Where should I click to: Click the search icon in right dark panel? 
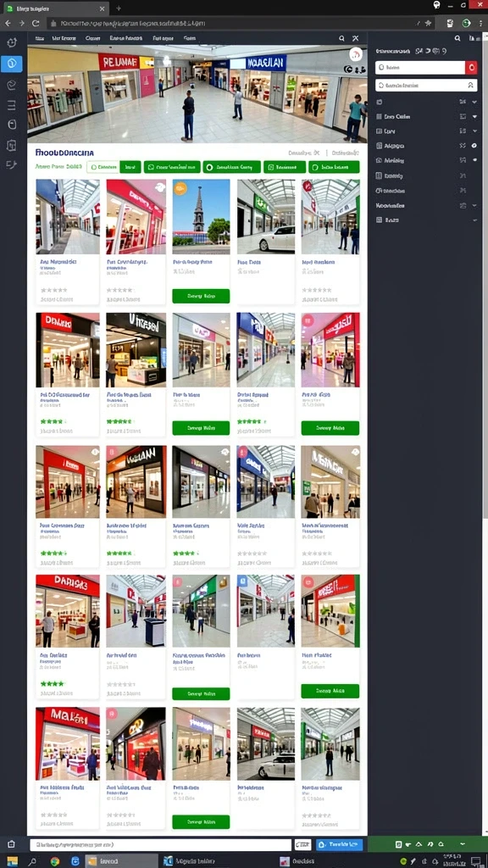coord(457,38)
